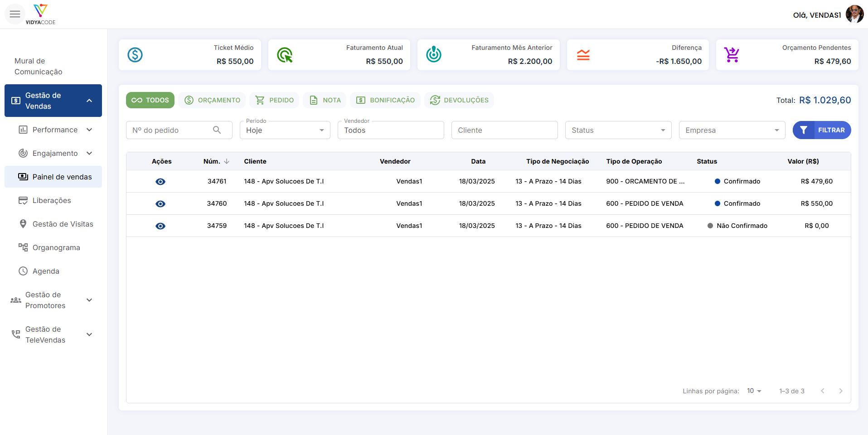
Task: View details of order 34760
Action: [x=160, y=204]
